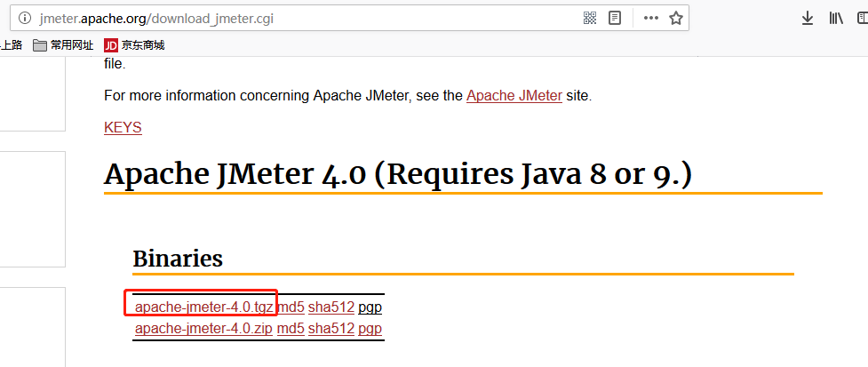Screen dimensions: 868x367
Task: Open md5 link for the tgz file
Action: (x=291, y=307)
